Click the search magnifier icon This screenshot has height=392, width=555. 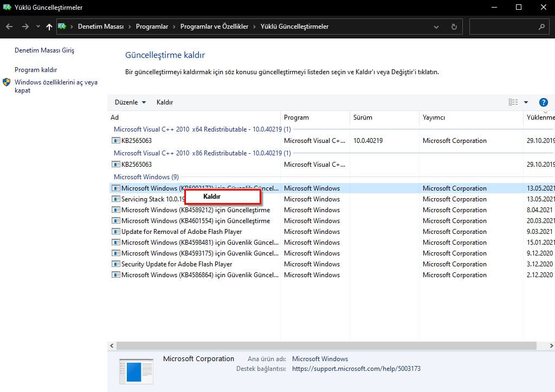tap(541, 27)
